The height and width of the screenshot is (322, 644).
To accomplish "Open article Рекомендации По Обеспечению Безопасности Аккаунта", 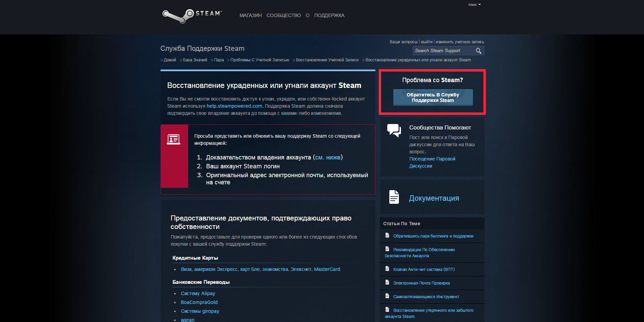I will (420, 253).
